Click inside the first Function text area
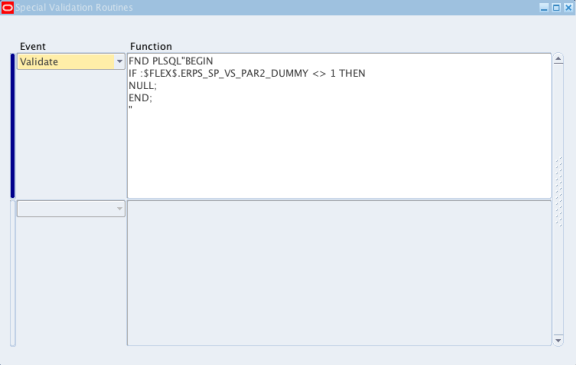This screenshot has width=576, height=365. 339,126
